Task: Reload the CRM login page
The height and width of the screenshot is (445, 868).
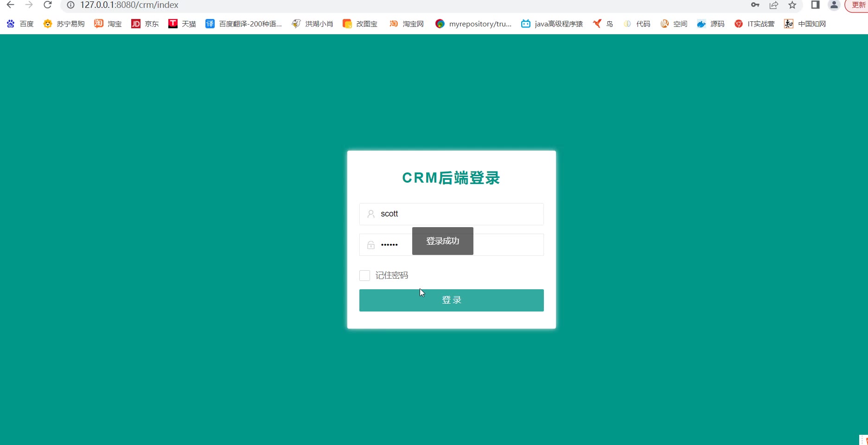Action: tap(47, 5)
